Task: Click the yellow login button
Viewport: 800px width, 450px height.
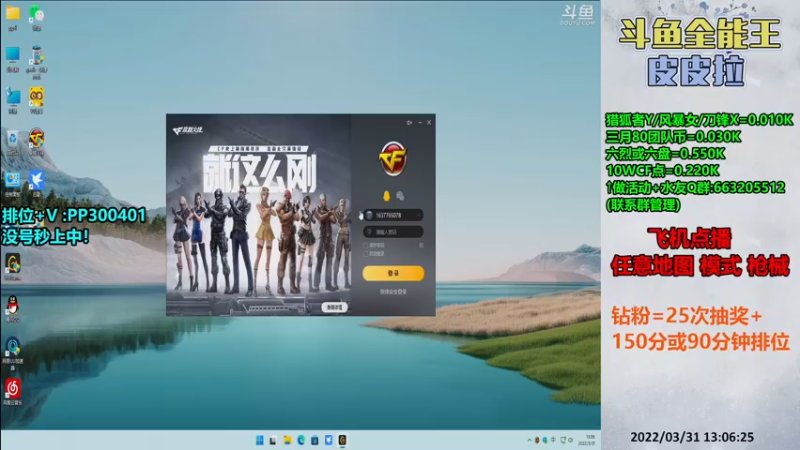Action: [393, 273]
